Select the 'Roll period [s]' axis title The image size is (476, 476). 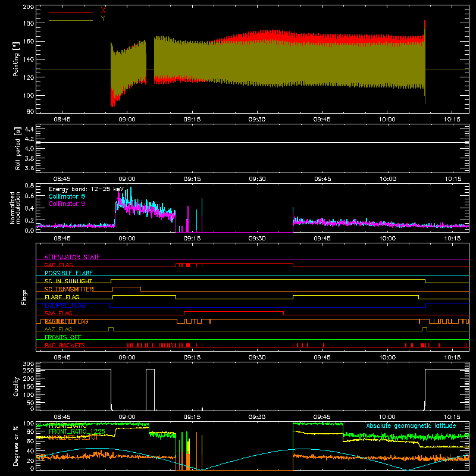17,148
